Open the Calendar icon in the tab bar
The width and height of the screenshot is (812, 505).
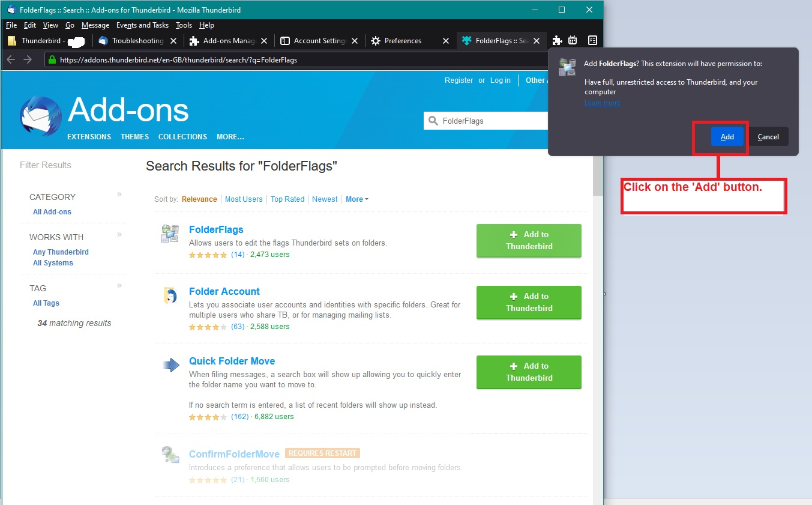(x=573, y=40)
